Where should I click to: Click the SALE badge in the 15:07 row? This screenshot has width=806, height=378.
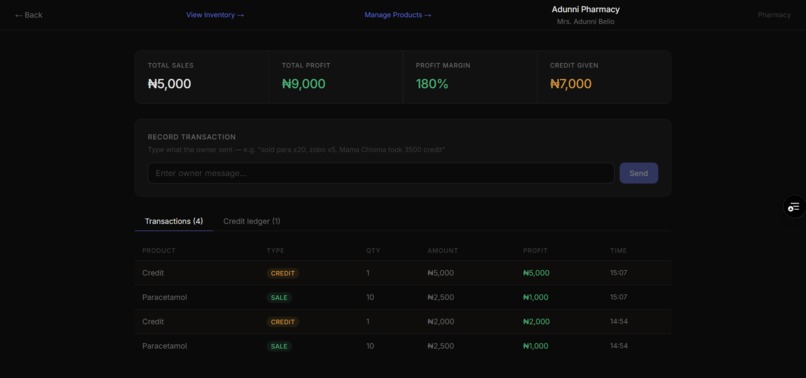[279, 297]
